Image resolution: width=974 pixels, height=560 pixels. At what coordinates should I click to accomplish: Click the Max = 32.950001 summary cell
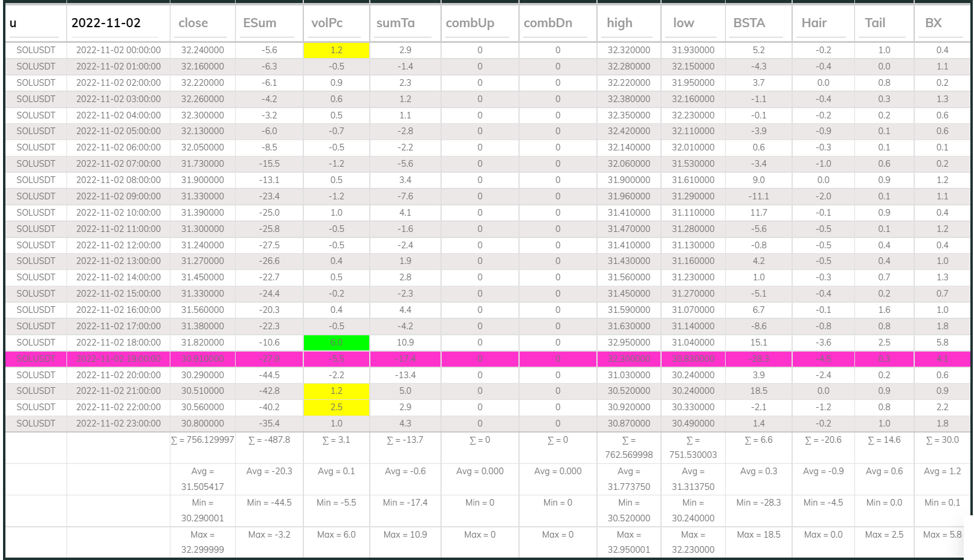pos(627,542)
